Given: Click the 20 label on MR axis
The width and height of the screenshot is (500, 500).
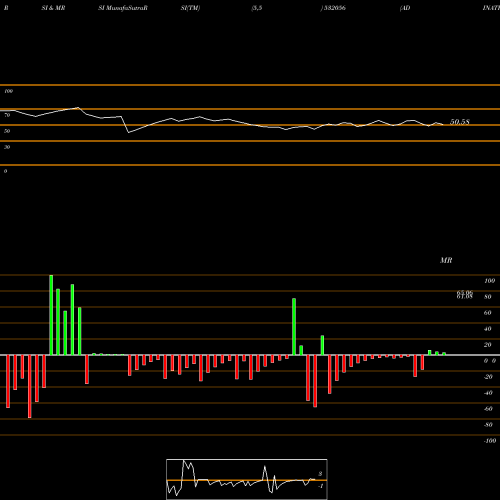Looking at the screenshot, I should [x=488, y=345].
